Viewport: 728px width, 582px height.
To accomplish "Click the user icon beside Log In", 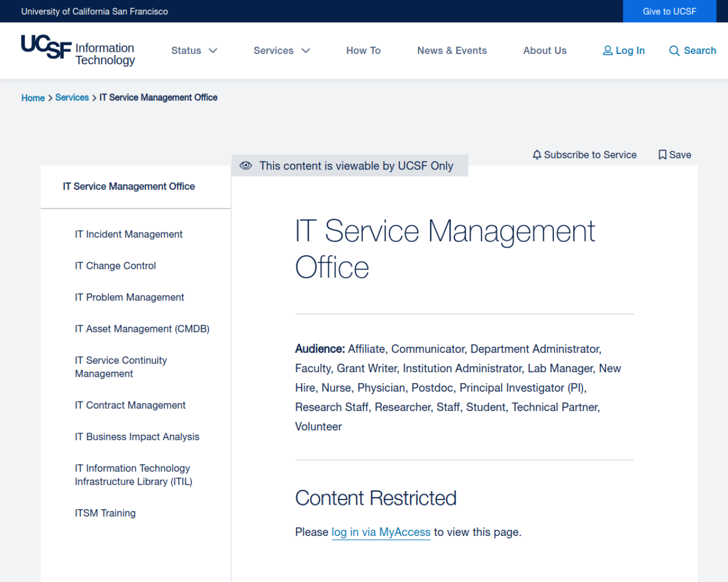I will (607, 51).
